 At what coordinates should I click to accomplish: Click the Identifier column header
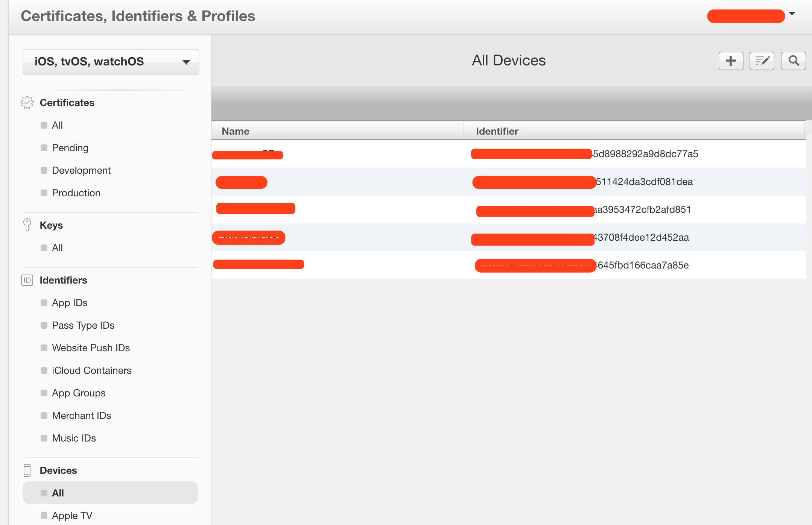[497, 131]
